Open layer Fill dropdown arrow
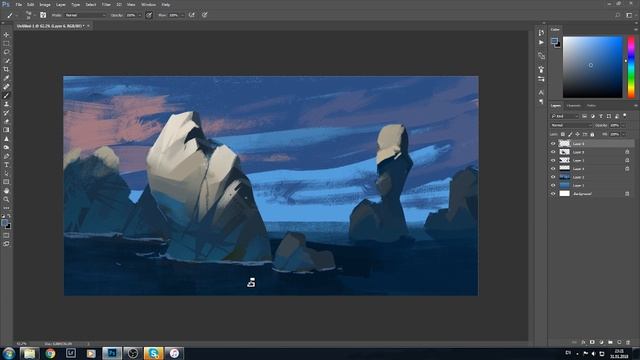The height and width of the screenshot is (360, 640). click(624, 134)
